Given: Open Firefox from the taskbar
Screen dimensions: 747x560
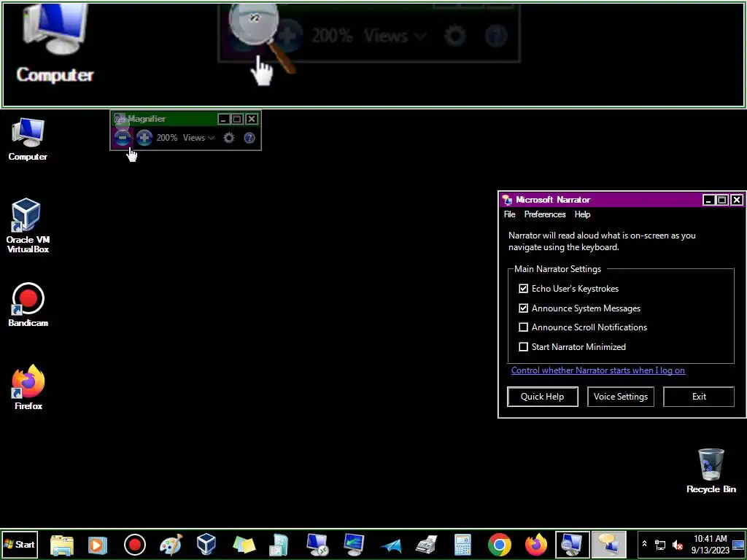Looking at the screenshot, I should 536,545.
